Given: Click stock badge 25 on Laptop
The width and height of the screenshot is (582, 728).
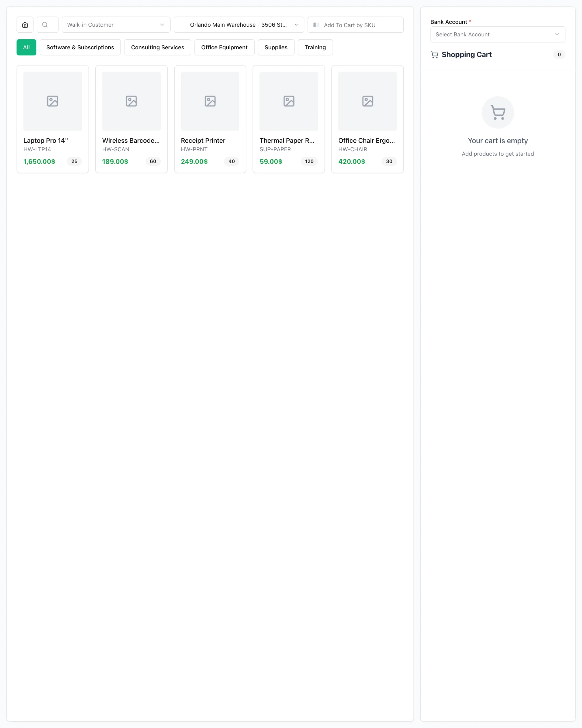Looking at the screenshot, I should pyautogui.click(x=74, y=162).
